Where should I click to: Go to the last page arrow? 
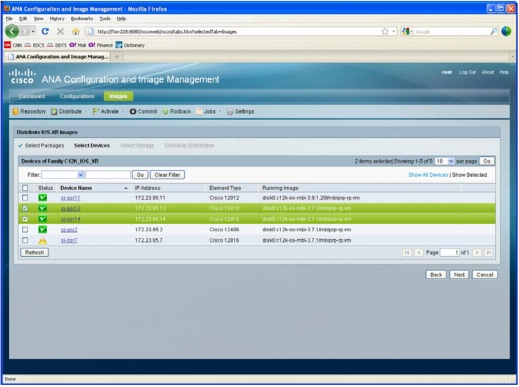(488, 252)
